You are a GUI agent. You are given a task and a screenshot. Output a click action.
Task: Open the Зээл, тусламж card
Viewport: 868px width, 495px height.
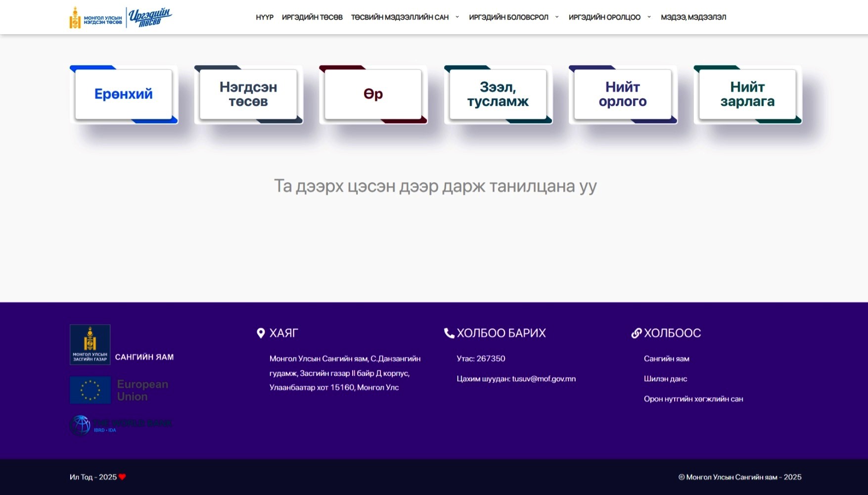point(498,94)
